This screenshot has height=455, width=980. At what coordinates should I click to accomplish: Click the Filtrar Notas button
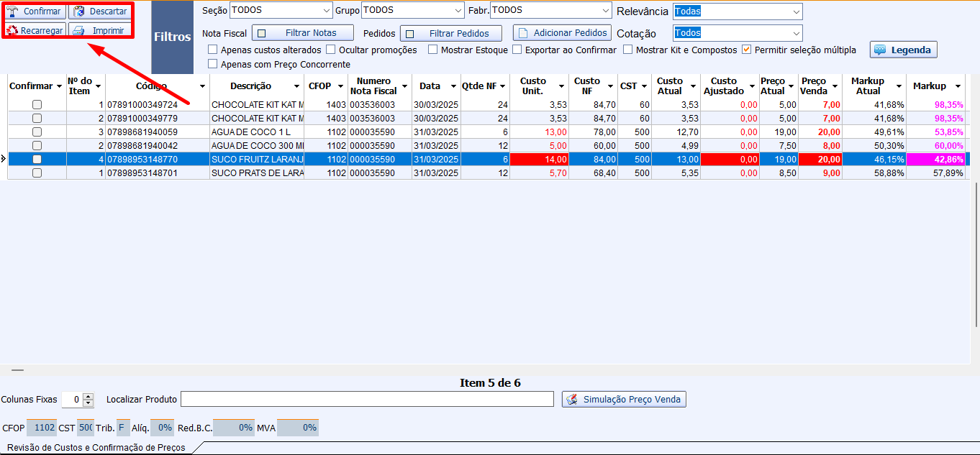[x=303, y=33]
